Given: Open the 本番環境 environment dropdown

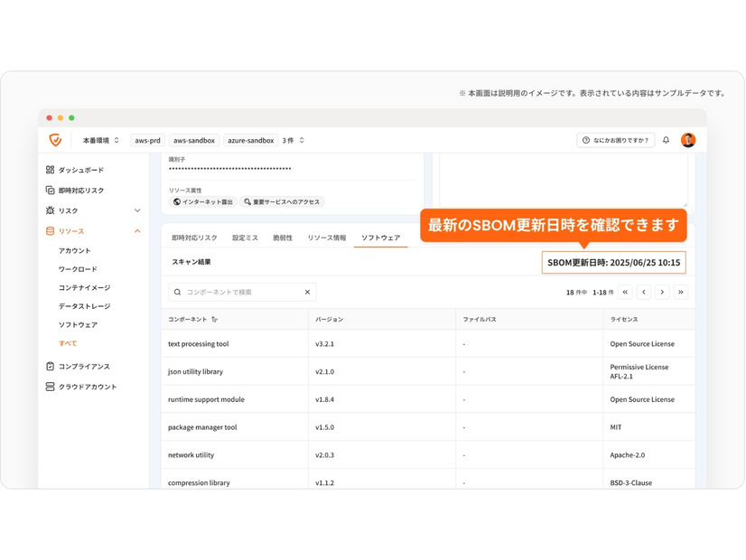Looking at the screenshot, I should click(98, 140).
